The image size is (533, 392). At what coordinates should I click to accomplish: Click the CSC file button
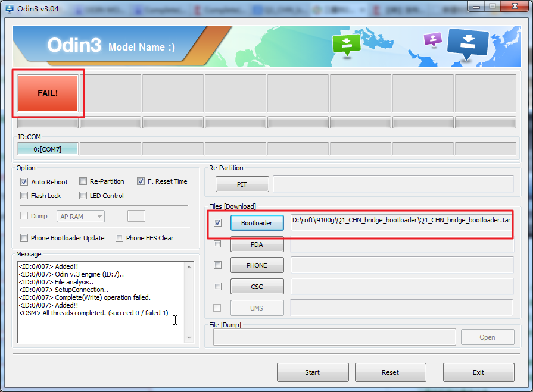click(x=257, y=287)
